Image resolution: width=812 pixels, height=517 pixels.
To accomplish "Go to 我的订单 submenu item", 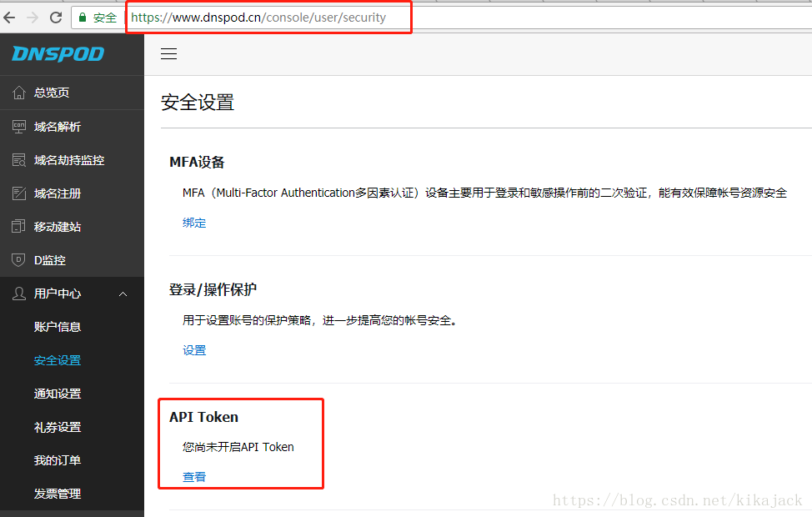I will click(58, 460).
